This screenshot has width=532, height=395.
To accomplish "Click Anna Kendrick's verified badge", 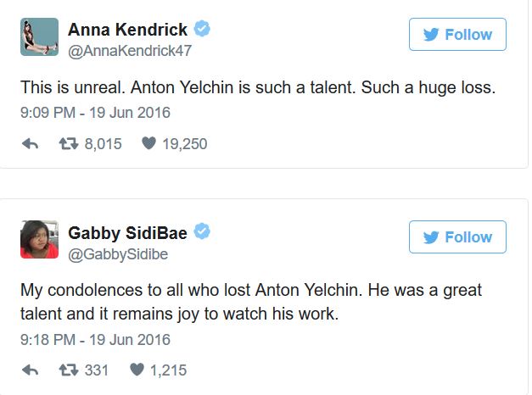I will click(202, 29).
